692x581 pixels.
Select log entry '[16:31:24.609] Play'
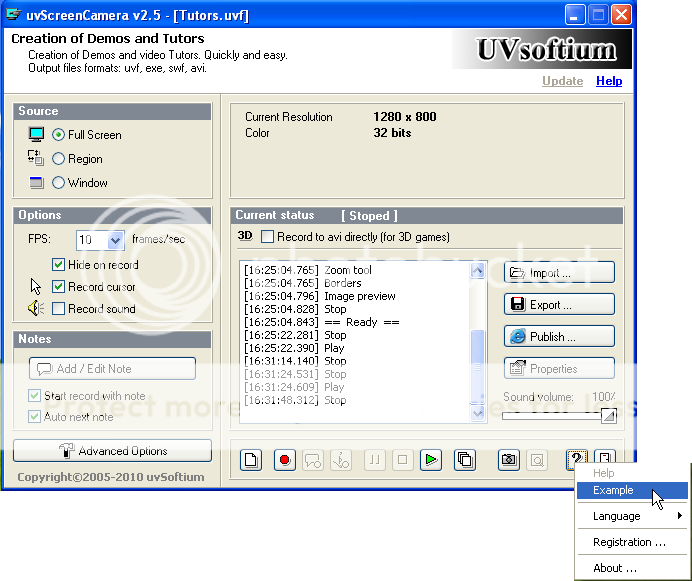click(x=294, y=387)
